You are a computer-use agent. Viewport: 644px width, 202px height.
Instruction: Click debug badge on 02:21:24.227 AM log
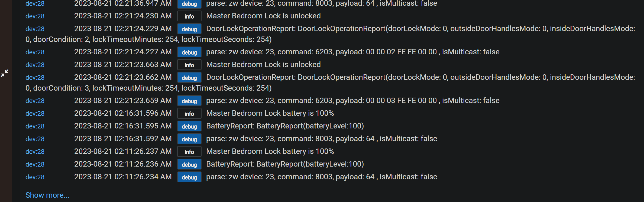(189, 52)
